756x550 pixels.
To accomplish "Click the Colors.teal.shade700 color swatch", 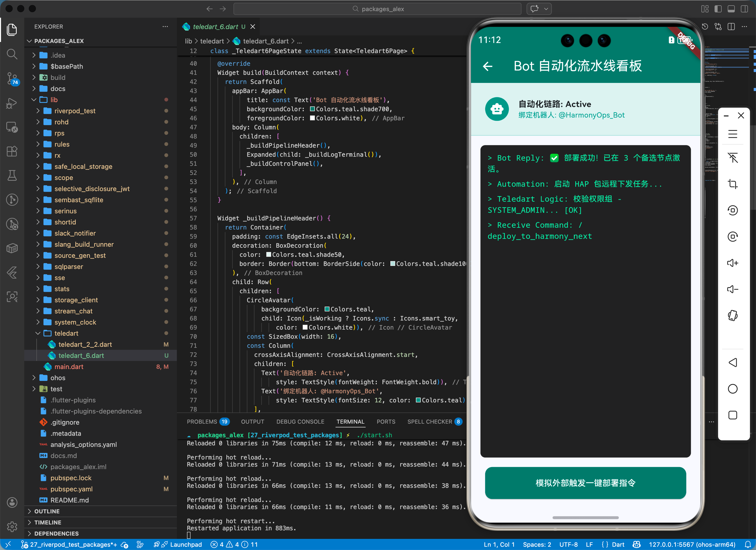I will pyautogui.click(x=312, y=109).
